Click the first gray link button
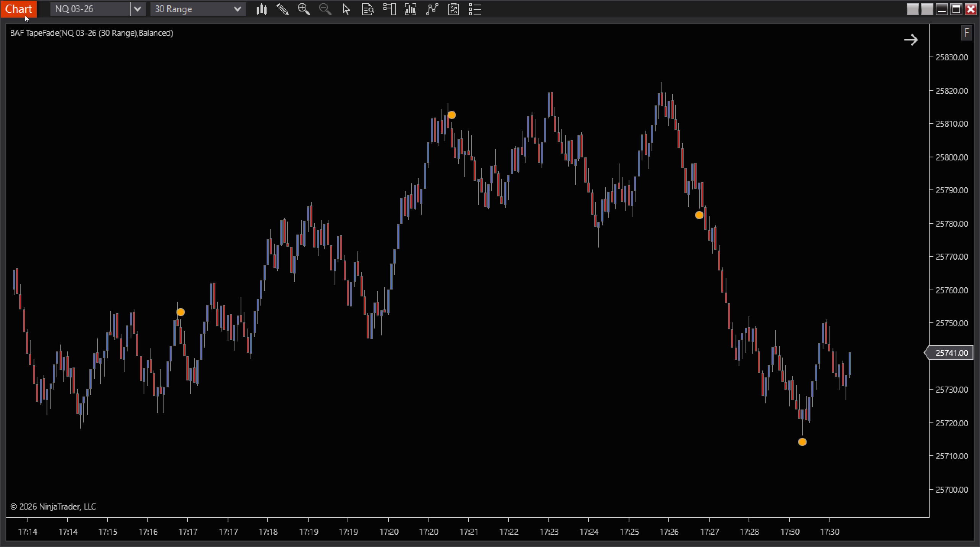Image resolution: width=980 pixels, height=547 pixels. pos(912,9)
